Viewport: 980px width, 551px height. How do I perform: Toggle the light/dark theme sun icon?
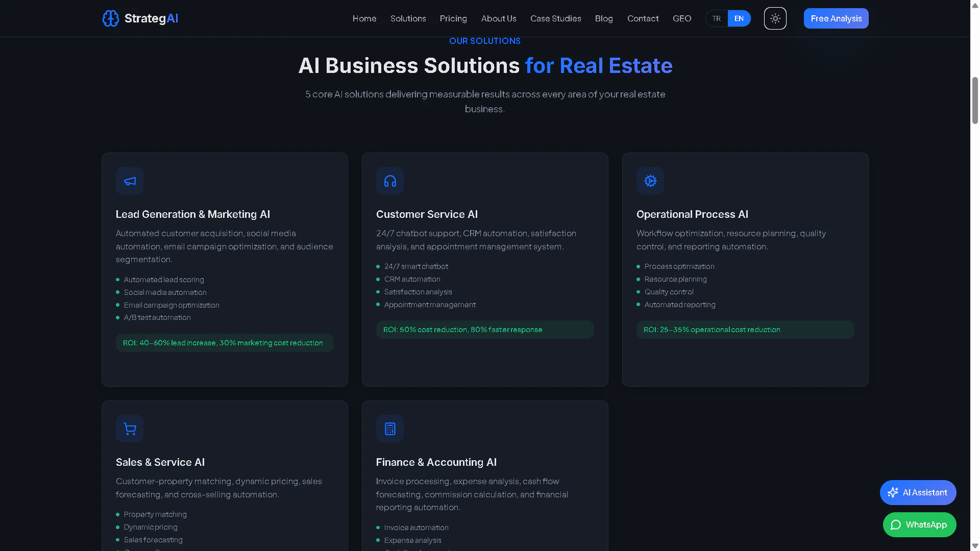tap(775, 18)
